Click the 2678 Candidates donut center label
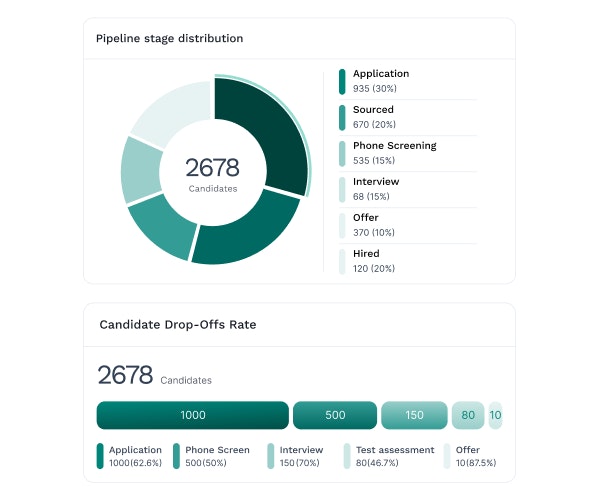The height and width of the screenshot is (500, 600). pyautogui.click(x=212, y=173)
